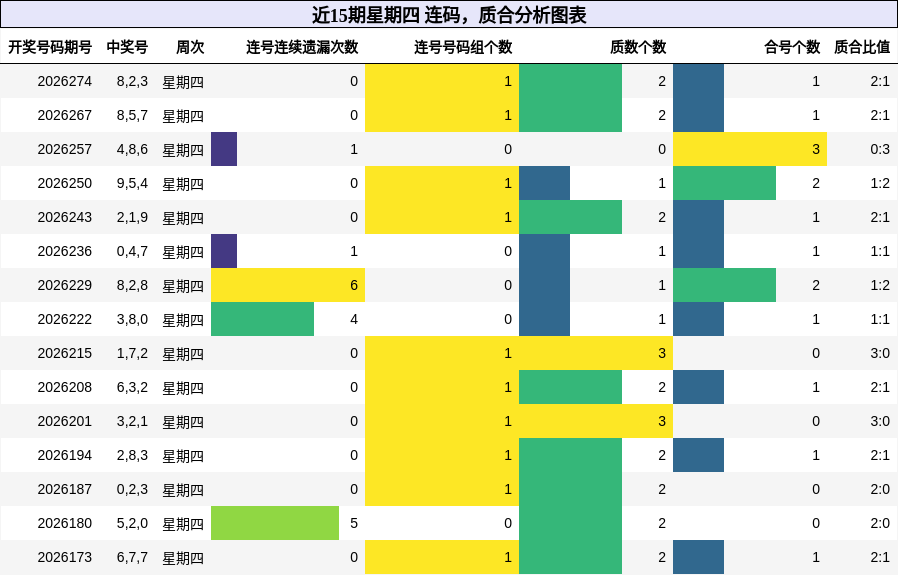Click green composite-count bar in row 2026229
The image size is (898, 575).
724,285
